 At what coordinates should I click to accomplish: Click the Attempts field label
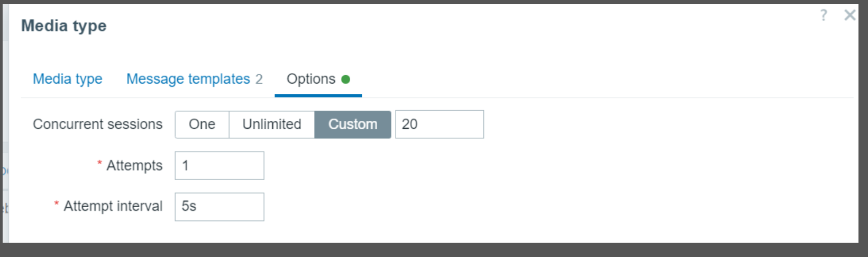[x=134, y=166]
